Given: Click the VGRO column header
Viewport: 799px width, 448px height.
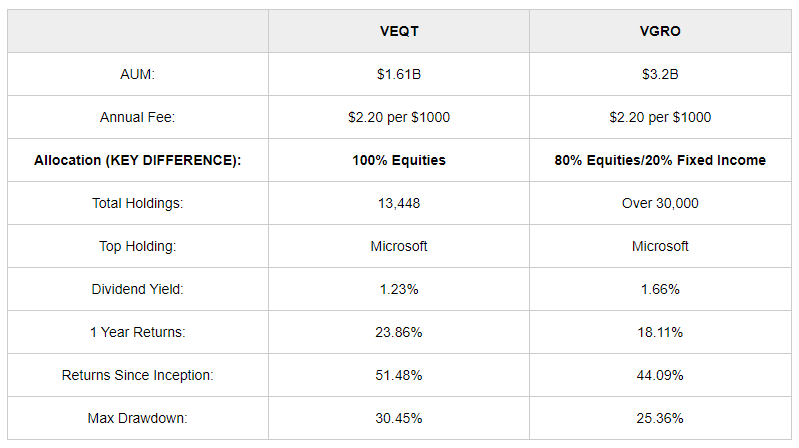Looking at the screenshot, I should point(660,31).
